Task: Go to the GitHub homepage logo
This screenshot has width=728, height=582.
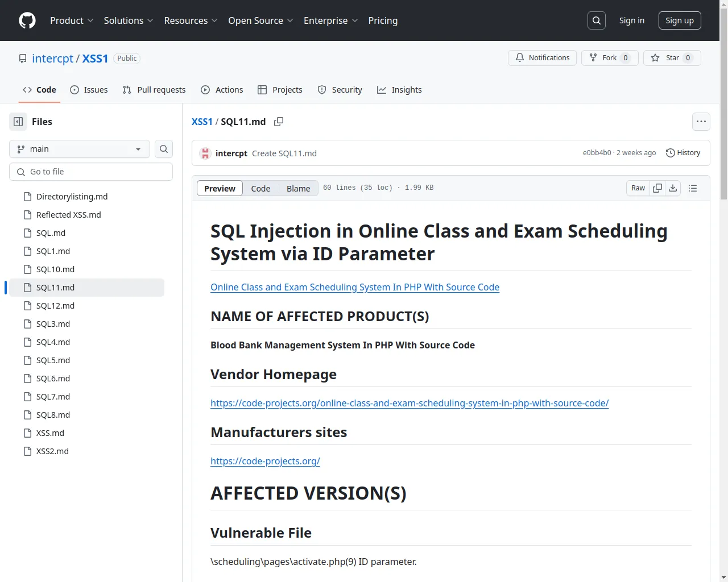Action: point(27,20)
